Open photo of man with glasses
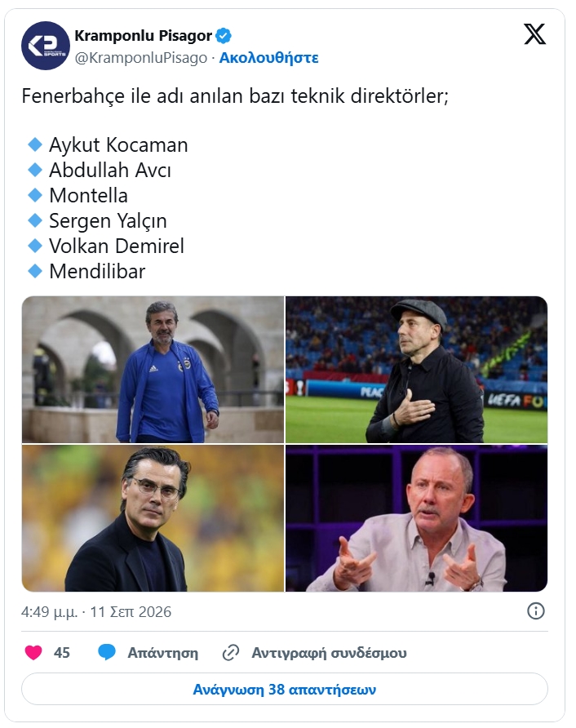Image resolution: width=576 pixels, height=728 pixels. (153, 518)
